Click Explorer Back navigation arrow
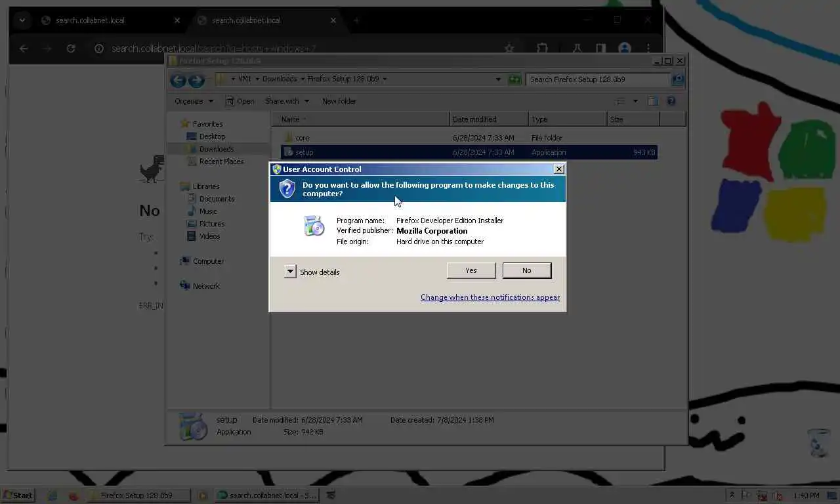Viewport: 840px width, 504px height. pos(178,80)
